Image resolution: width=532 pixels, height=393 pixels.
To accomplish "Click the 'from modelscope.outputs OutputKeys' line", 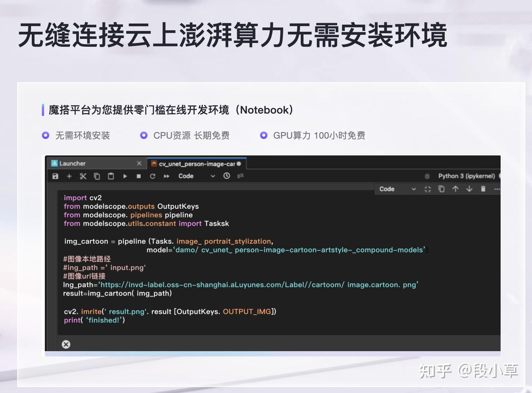I will (x=131, y=207).
